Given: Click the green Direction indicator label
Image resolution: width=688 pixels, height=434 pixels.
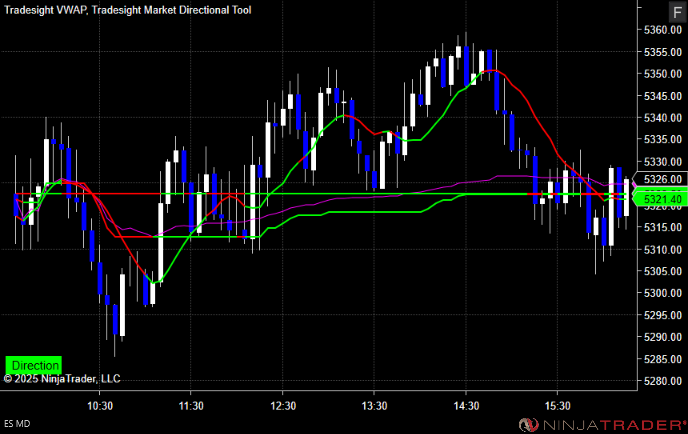Looking at the screenshot, I should [34, 365].
